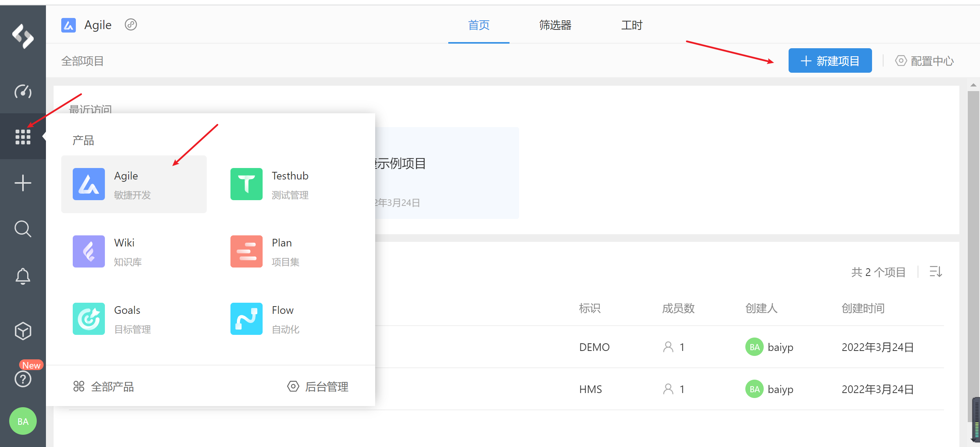Click the BA user avatar at bottom left
This screenshot has height=447, width=980.
[x=23, y=421]
